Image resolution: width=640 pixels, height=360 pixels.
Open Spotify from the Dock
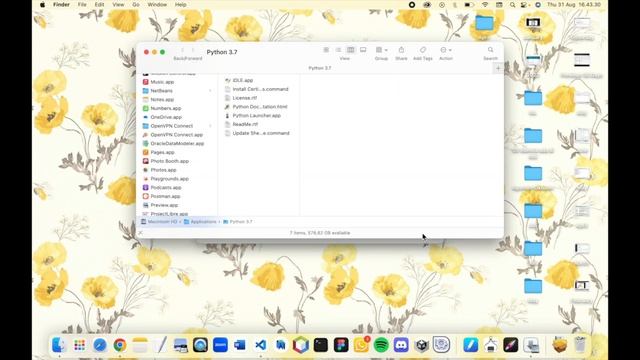(381, 345)
